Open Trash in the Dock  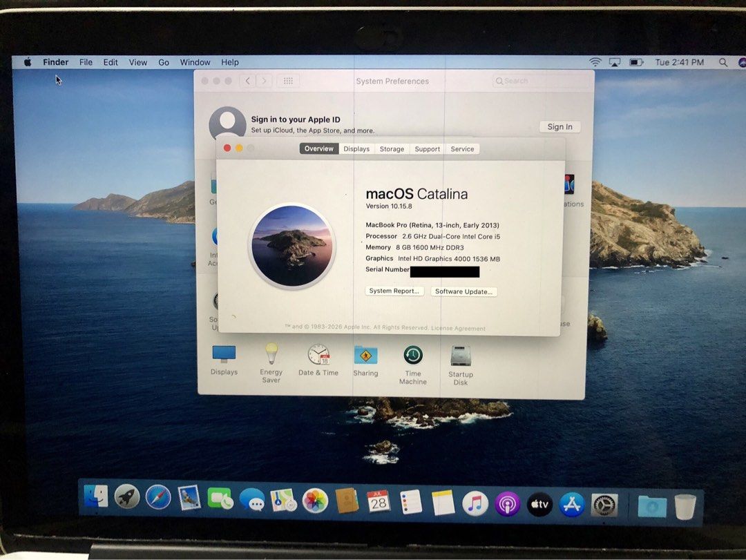coord(685,508)
